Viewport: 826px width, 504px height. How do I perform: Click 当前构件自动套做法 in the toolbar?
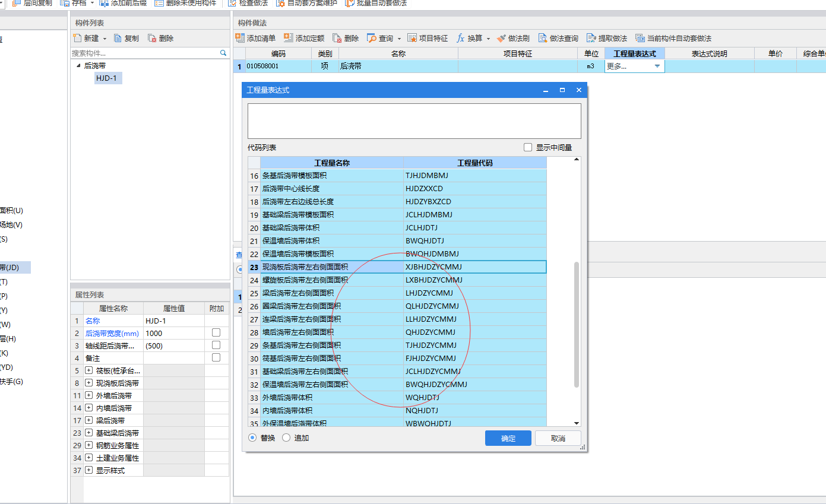[673, 38]
